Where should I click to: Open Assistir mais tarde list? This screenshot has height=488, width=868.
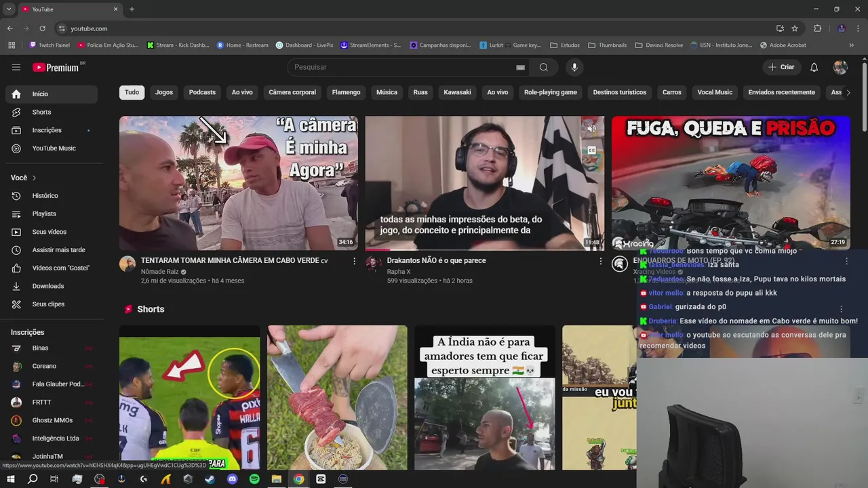tap(52, 250)
